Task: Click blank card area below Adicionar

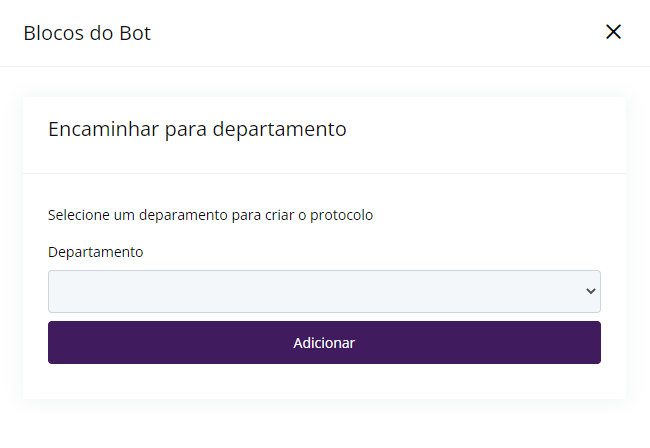Action: pos(324,381)
